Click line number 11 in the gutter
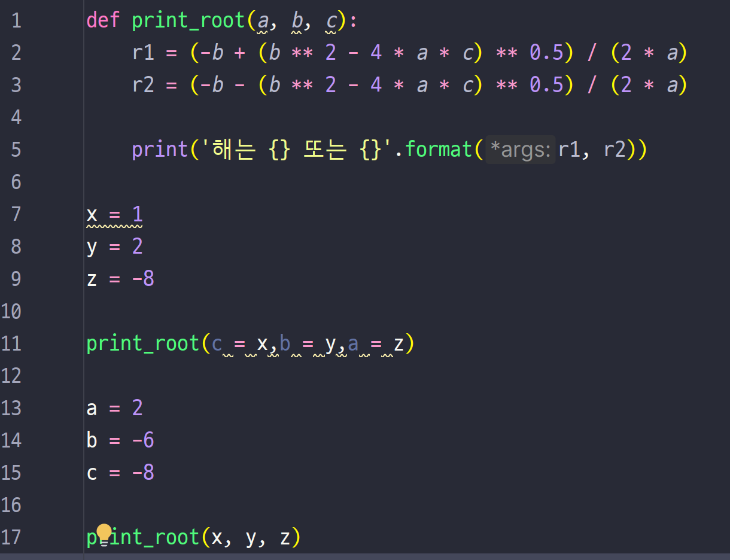 (x=11, y=343)
